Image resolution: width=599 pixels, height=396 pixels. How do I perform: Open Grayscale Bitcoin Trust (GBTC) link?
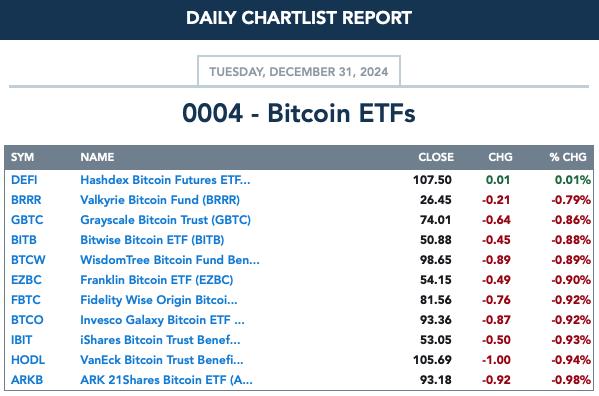(165, 220)
